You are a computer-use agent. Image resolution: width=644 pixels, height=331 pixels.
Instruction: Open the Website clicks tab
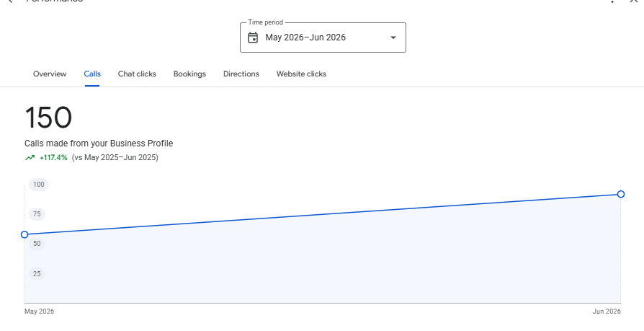pyautogui.click(x=301, y=74)
